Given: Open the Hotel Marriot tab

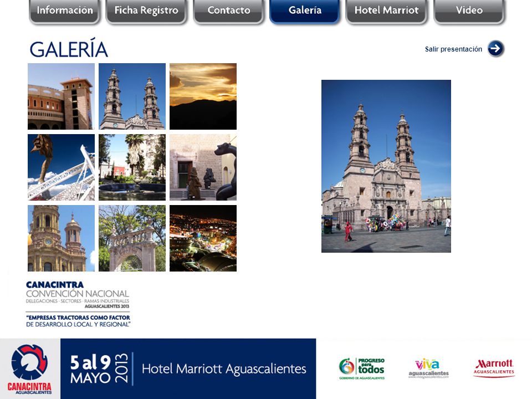Looking at the screenshot, I should 386,12.
